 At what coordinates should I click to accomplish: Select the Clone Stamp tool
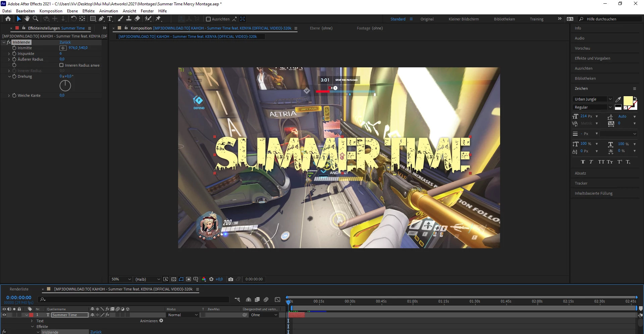(128, 19)
